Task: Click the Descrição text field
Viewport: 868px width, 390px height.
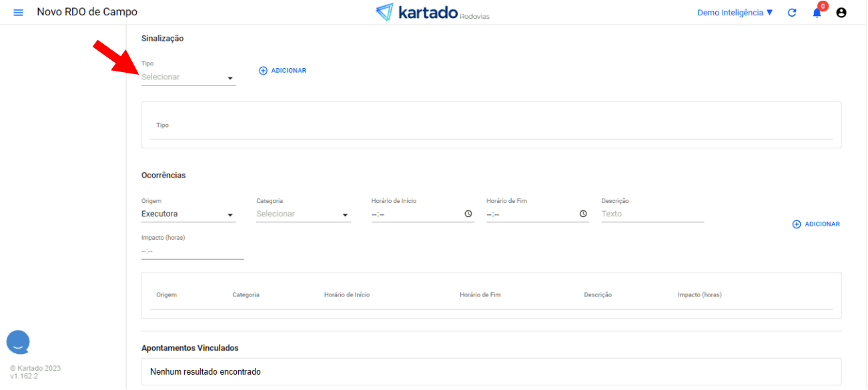Action: point(652,214)
